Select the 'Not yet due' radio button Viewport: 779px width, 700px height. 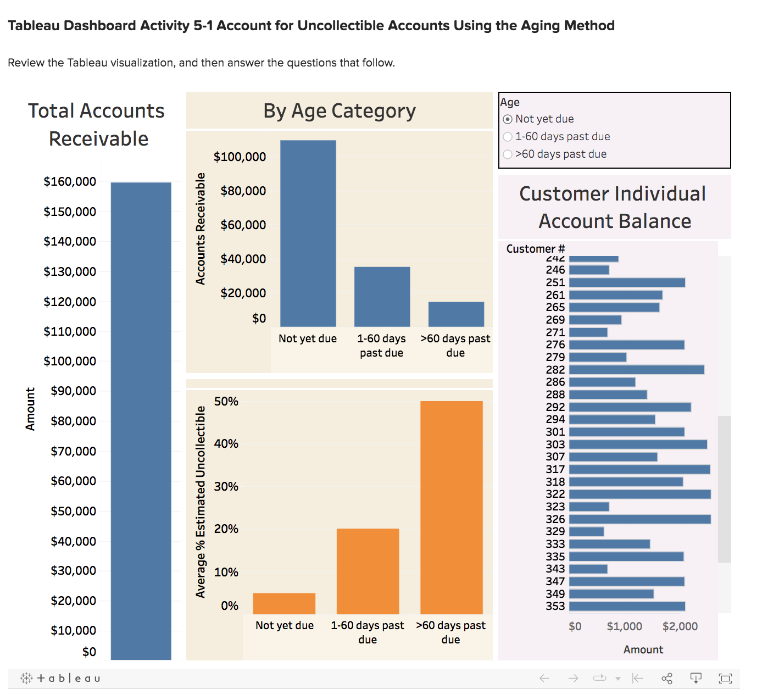[x=507, y=119]
